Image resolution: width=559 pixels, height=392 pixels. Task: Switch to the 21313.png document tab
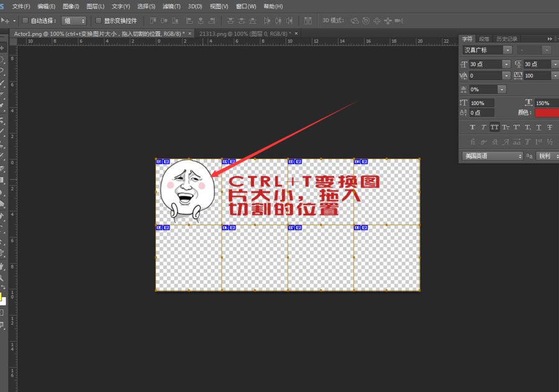tap(245, 34)
